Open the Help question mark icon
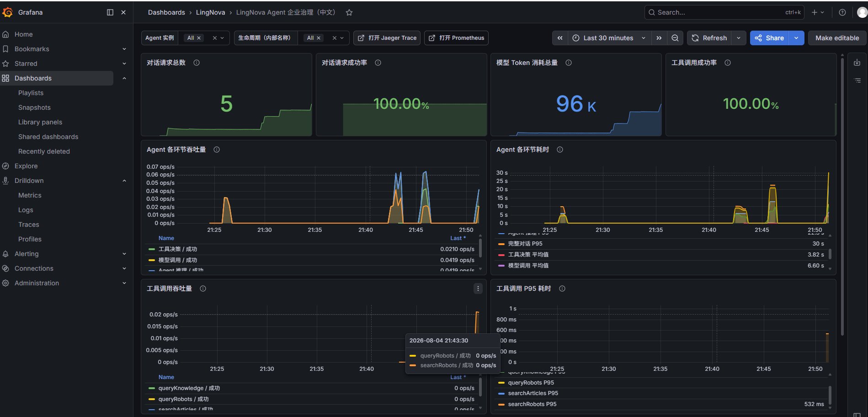Image resolution: width=868 pixels, height=417 pixels. tap(842, 12)
